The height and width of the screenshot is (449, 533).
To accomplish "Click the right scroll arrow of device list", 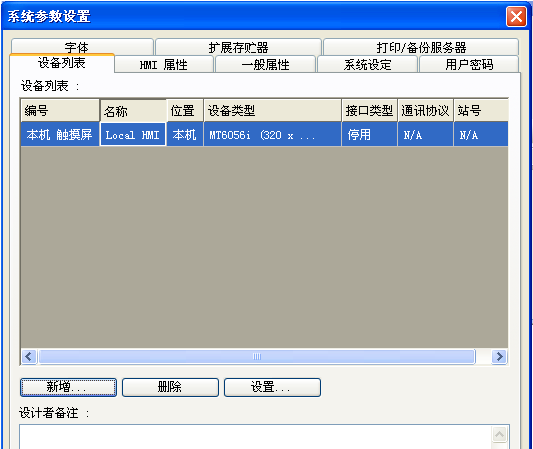I will click(x=499, y=357).
